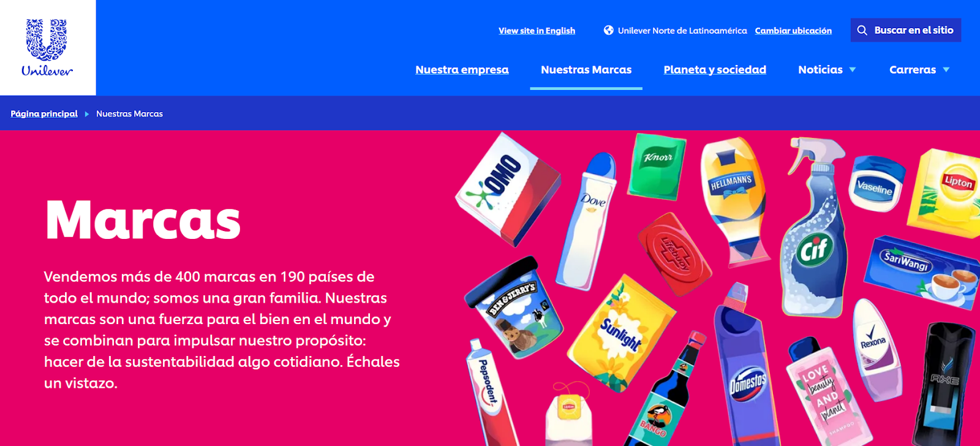This screenshot has width=980, height=446.
Task: Click the breadcrumb arrow separator
Action: tap(87, 114)
